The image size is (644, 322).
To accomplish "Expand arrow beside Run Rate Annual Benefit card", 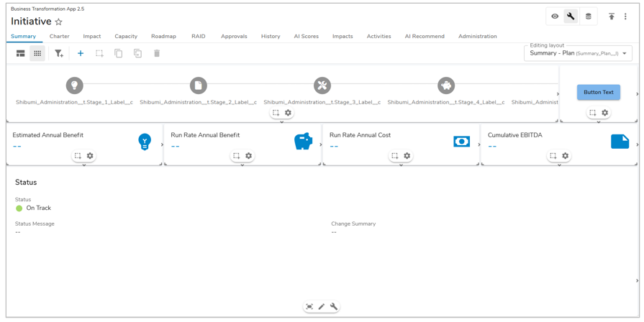I will (321, 144).
